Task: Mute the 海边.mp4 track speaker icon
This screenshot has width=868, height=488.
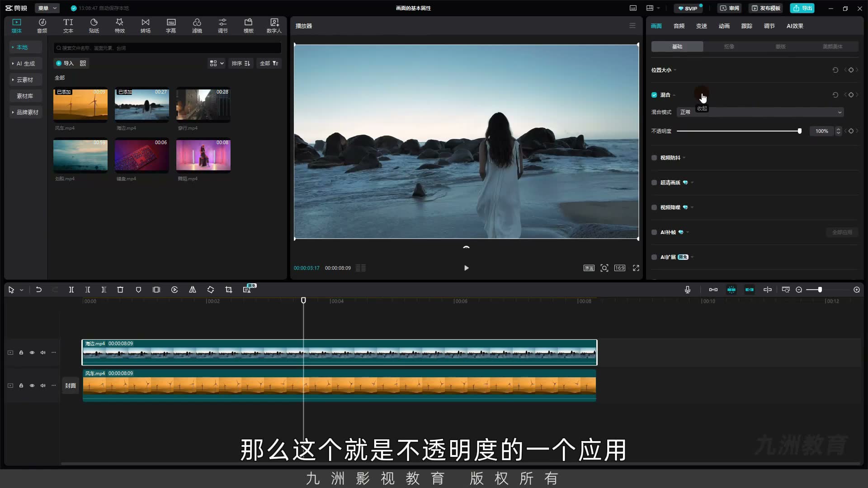Action: [43, 352]
